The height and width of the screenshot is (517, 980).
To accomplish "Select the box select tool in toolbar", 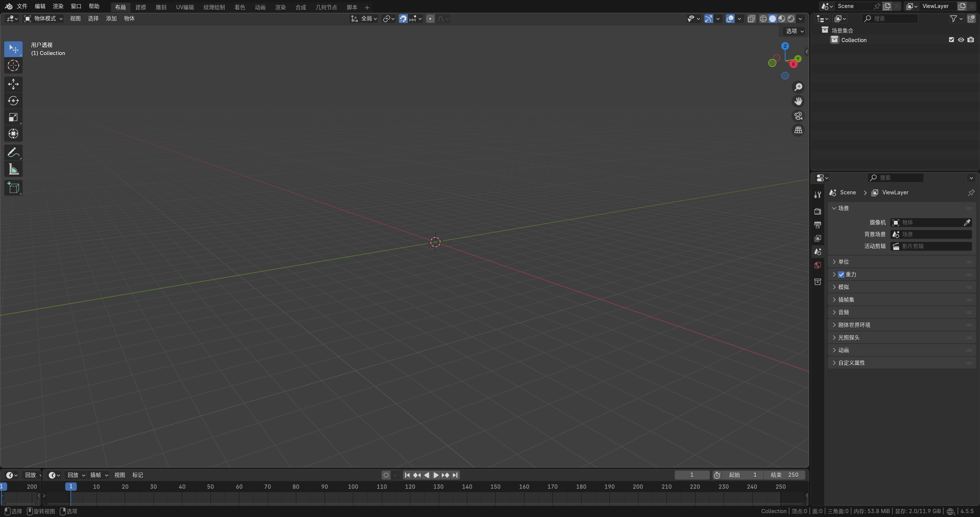I will (x=13, y=49).
